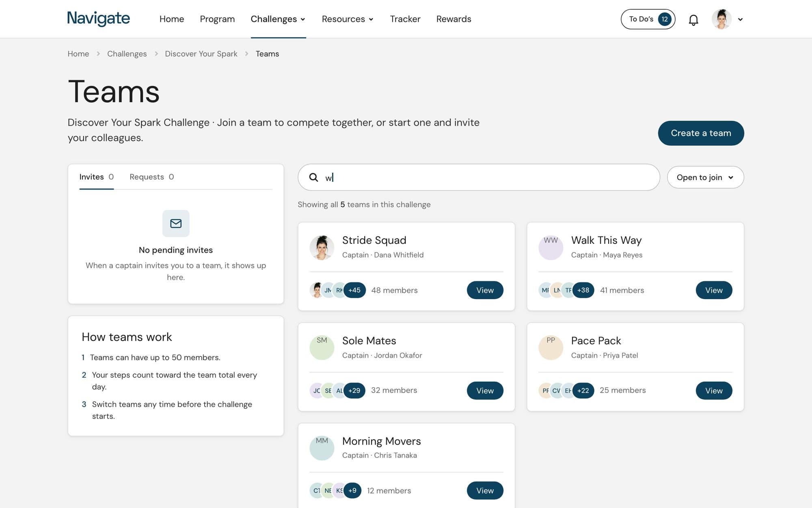Open the Rewards nav item
The width and height of the screenshot is (812, 508).
454,19
